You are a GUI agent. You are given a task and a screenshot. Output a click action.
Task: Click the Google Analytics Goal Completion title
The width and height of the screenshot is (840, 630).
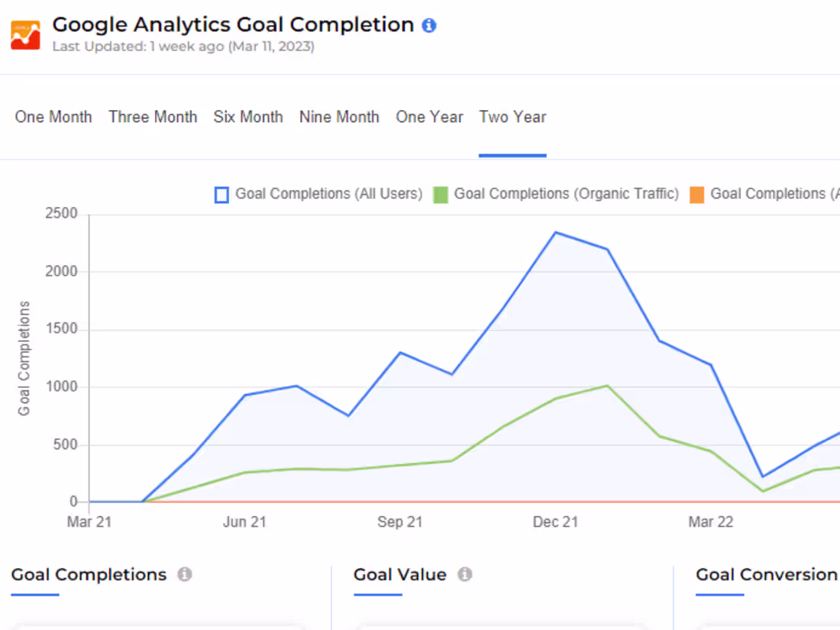(x=233, y=24)
